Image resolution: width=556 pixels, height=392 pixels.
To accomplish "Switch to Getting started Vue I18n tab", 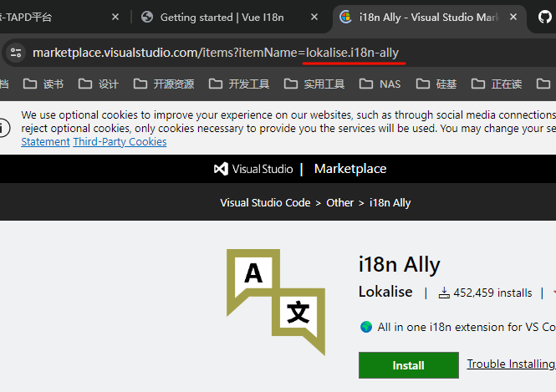I will click(x=222, y=17).
